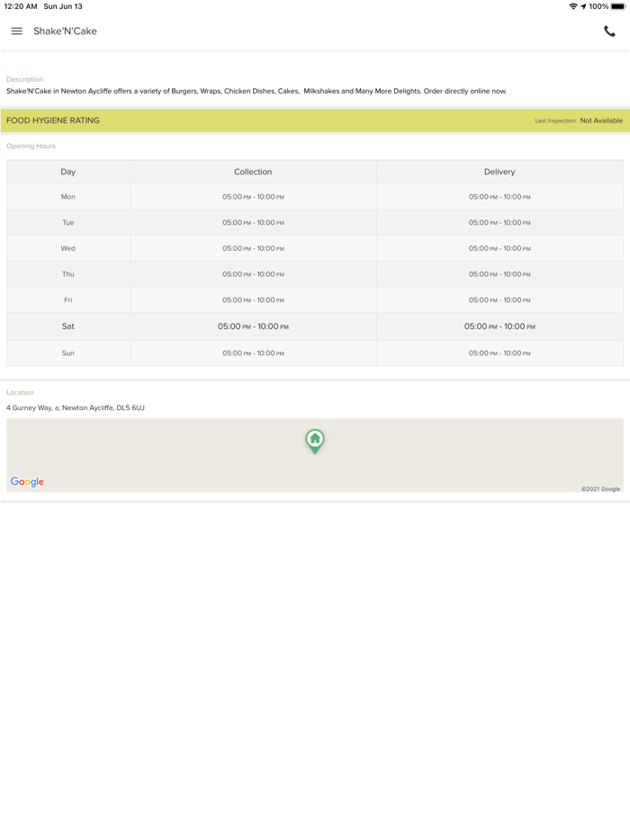Tap the Sun Jun 13 date in status bar
Image resolution: width=630 pixels, height=840 pixels.
tap(63, 6)
